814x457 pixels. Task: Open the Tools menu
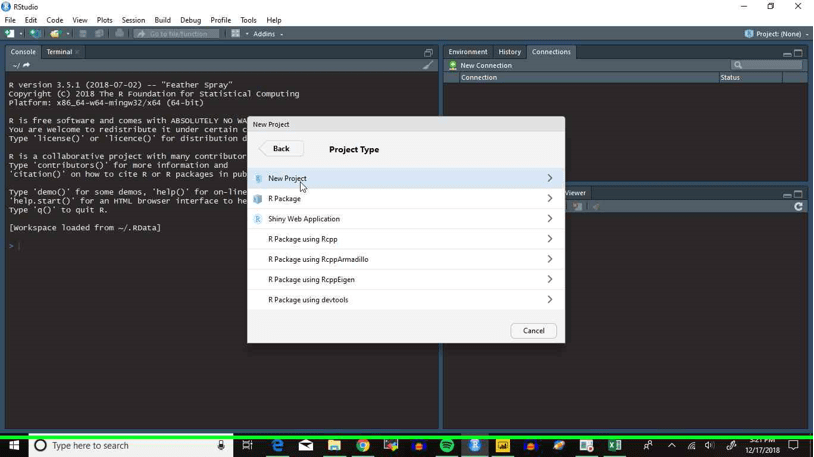[x=248, y=20]
